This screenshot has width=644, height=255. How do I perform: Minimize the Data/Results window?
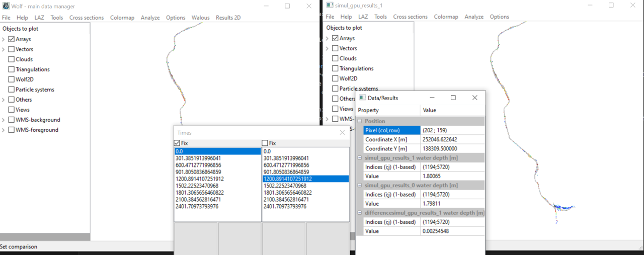point(432,98)
